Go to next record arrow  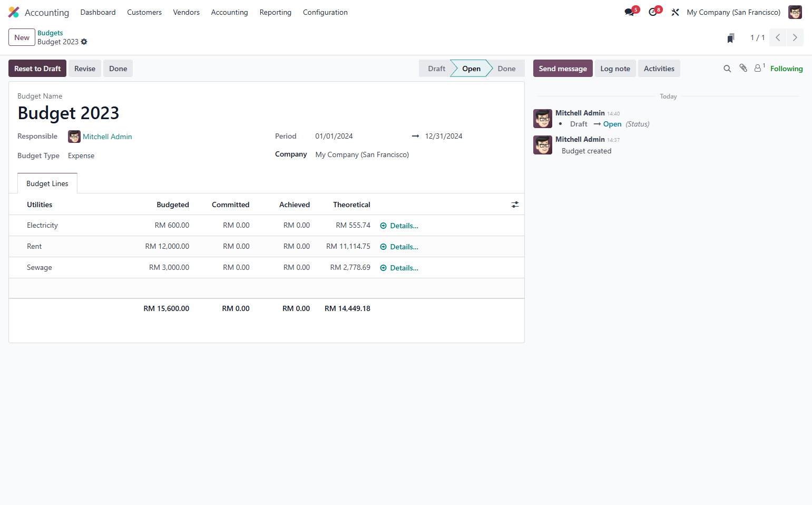(x=795, y=37)
